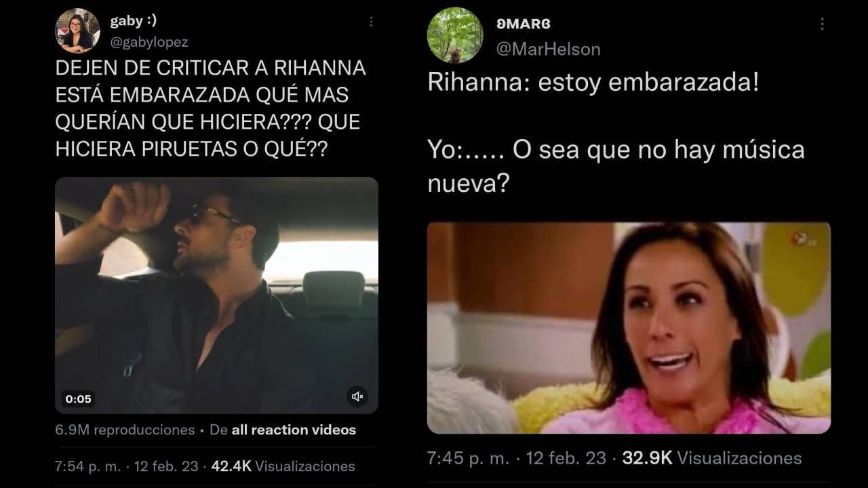Open the woman in pink meme image
The width and height of the screenshot is (868, 488).
click(x=629, y=327)
